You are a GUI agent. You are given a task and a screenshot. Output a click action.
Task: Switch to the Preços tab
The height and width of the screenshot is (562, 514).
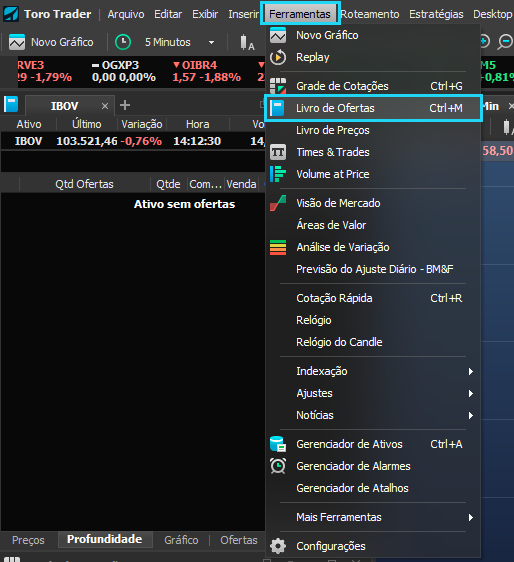(28, 540)
